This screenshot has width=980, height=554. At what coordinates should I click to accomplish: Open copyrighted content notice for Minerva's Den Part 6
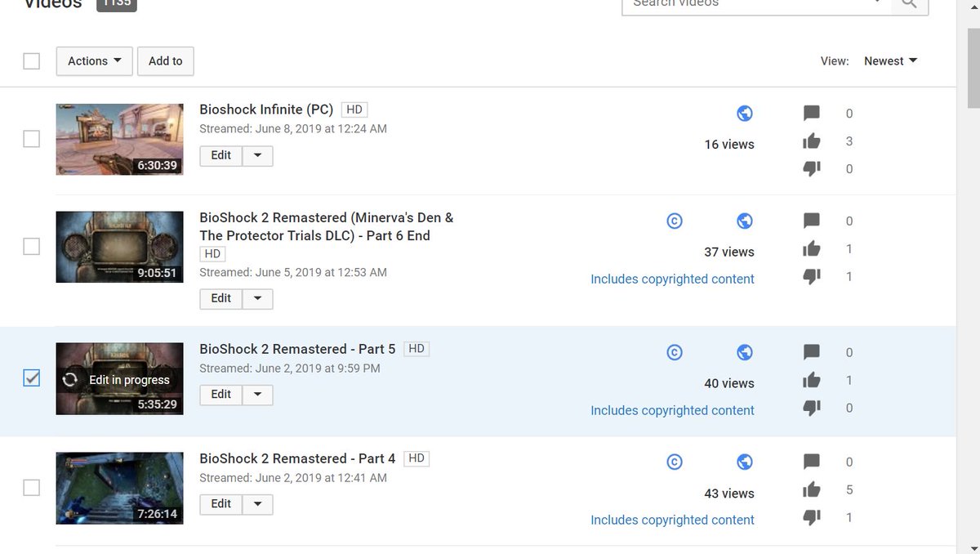coord(673,279)
